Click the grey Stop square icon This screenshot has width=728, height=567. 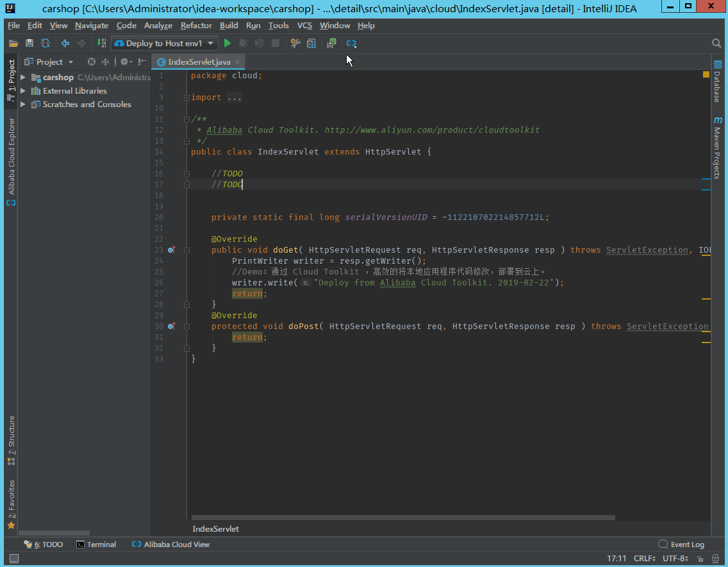pos(276,43)
